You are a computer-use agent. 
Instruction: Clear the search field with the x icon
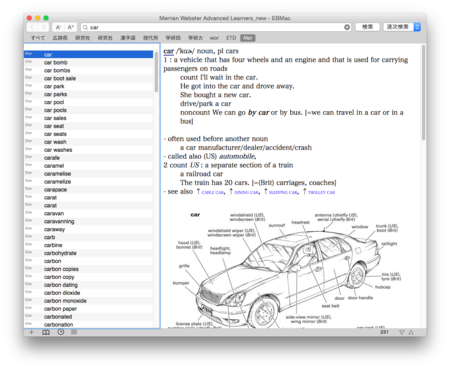347,27
